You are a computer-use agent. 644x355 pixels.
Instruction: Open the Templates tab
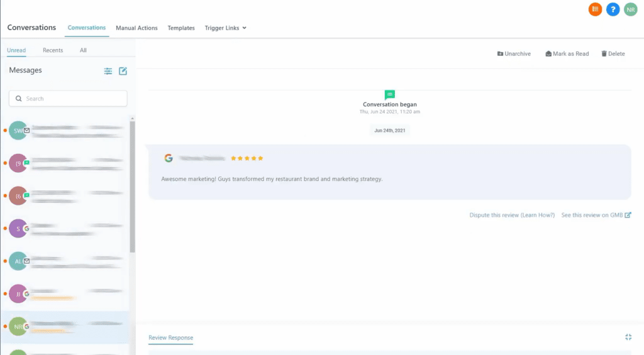click(x=181, y=28)
